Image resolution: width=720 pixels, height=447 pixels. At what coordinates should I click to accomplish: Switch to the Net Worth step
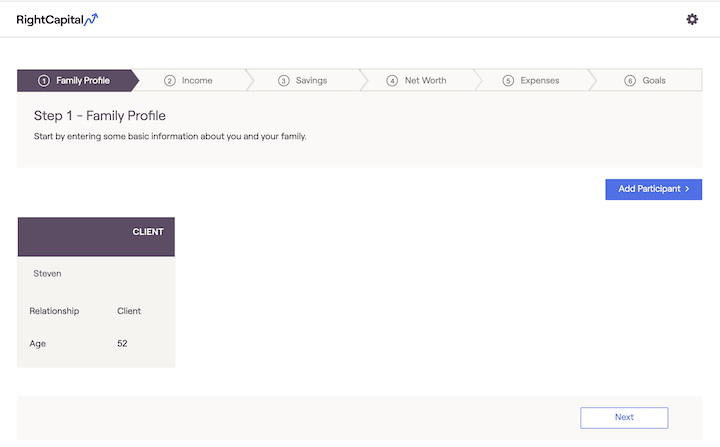[425, 81]
